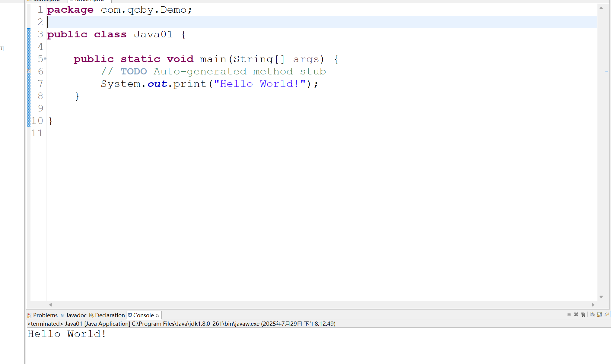Click the Terminate console button
Viewport: 611px width, 364px height.
569,315
